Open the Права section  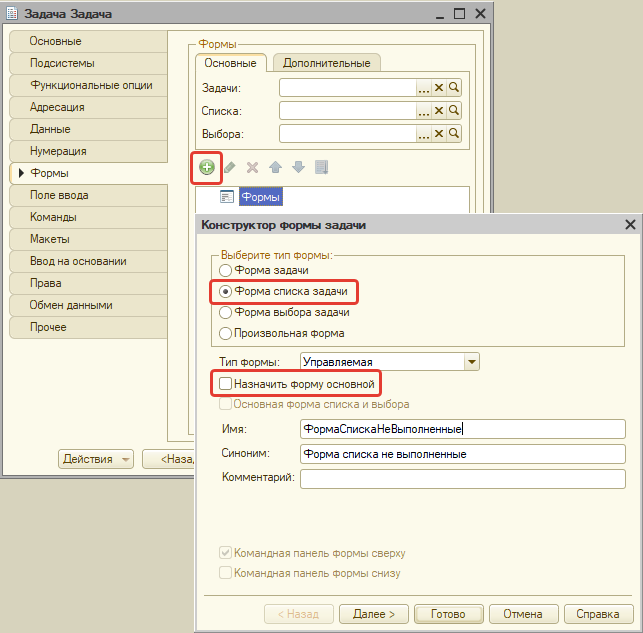click(x=88, y=283)
